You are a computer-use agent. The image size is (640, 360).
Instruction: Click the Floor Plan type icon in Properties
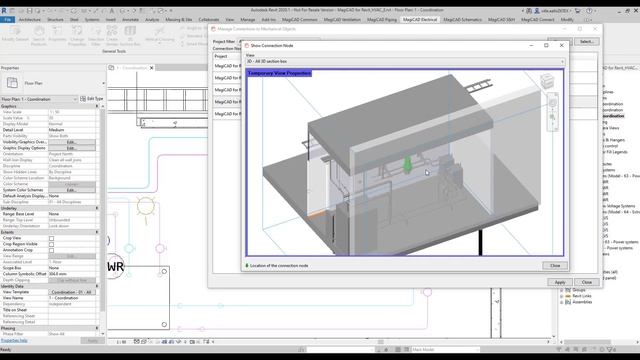pos(12,83)
